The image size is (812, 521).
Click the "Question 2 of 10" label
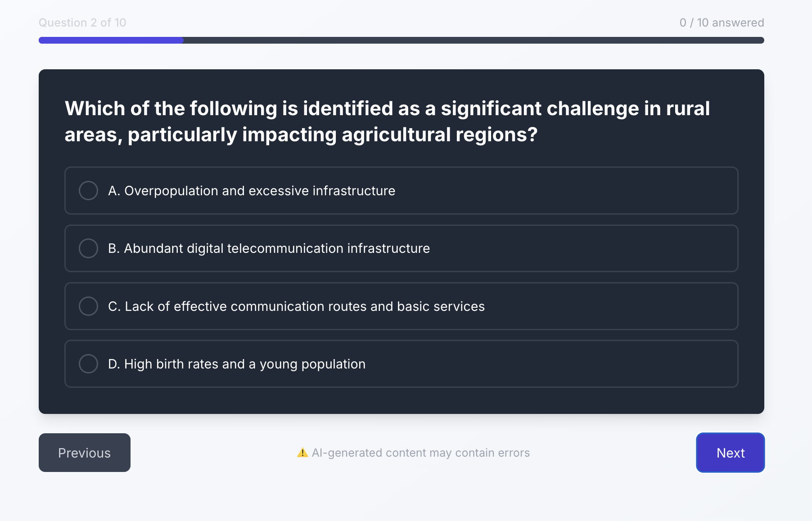point(82,22)
